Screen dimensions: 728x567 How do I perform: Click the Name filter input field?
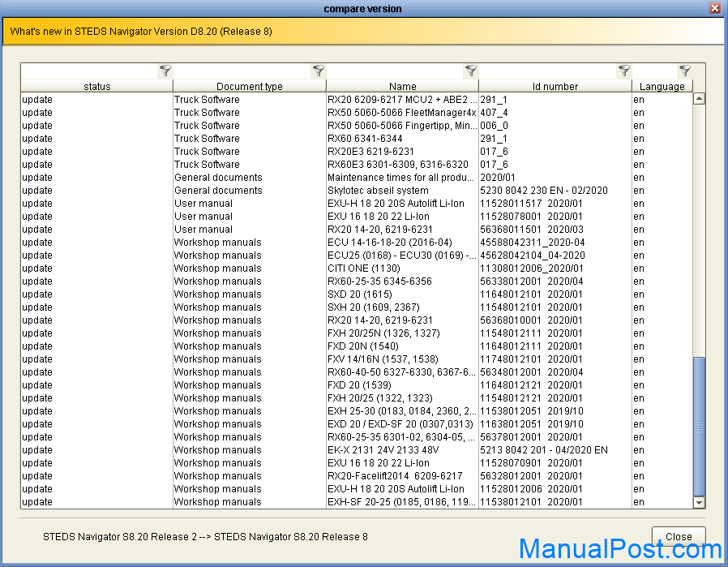[x=396, y=71]
